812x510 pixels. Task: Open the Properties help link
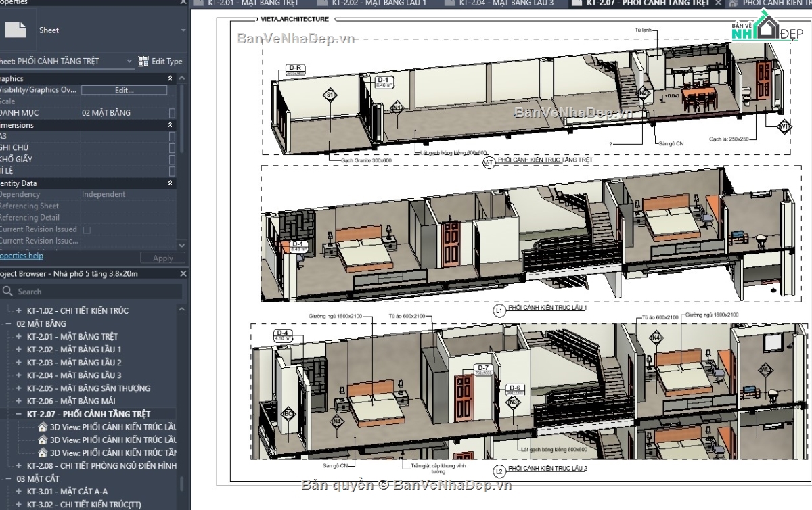pos(21,256)
